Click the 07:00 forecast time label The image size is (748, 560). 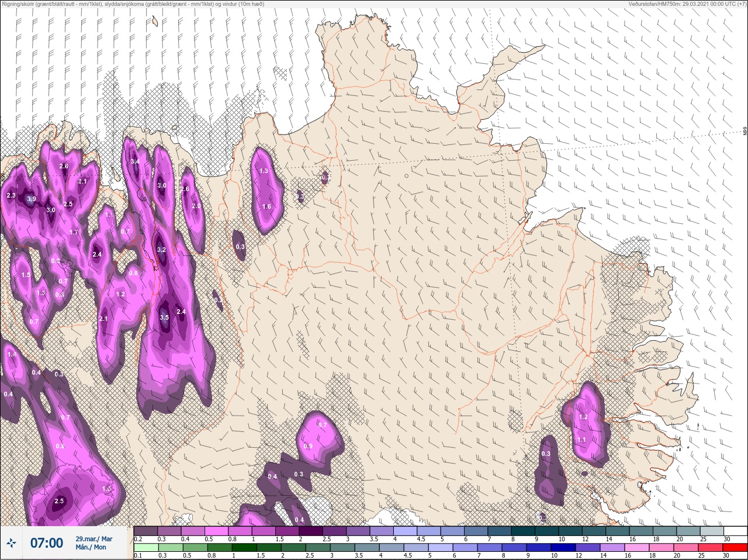point(47,543)
